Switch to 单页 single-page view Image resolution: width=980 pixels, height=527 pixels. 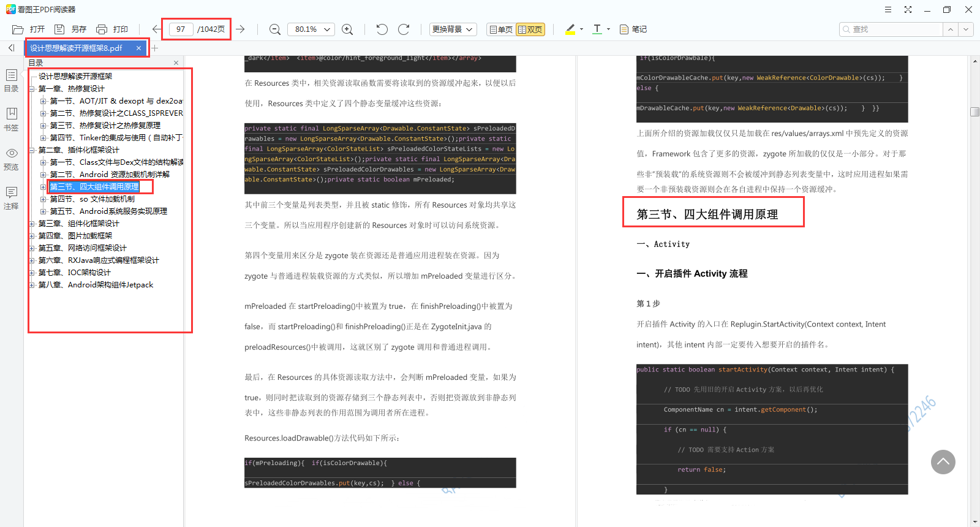coord(502,29)
